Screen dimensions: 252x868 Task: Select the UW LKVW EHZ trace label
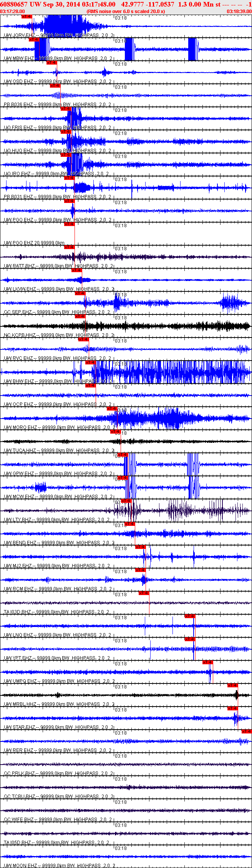pyautogui.click(x=59, y=289)
